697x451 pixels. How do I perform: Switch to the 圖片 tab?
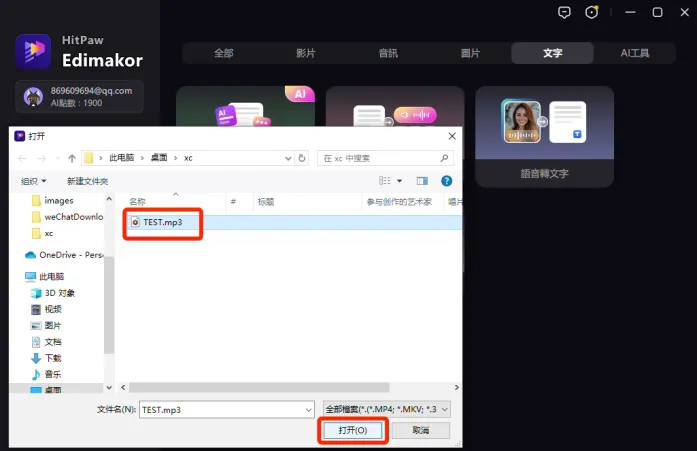[470, 53]
